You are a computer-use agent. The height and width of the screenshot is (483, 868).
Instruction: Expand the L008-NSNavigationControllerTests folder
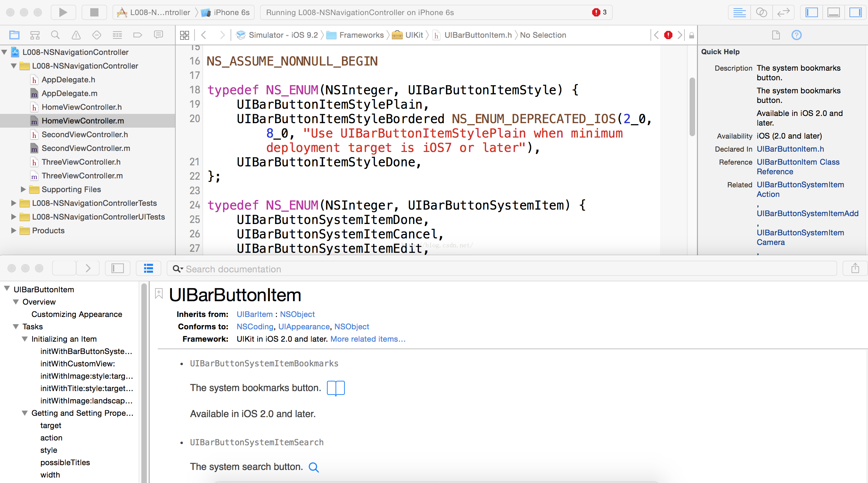click(x=13, y=203)
